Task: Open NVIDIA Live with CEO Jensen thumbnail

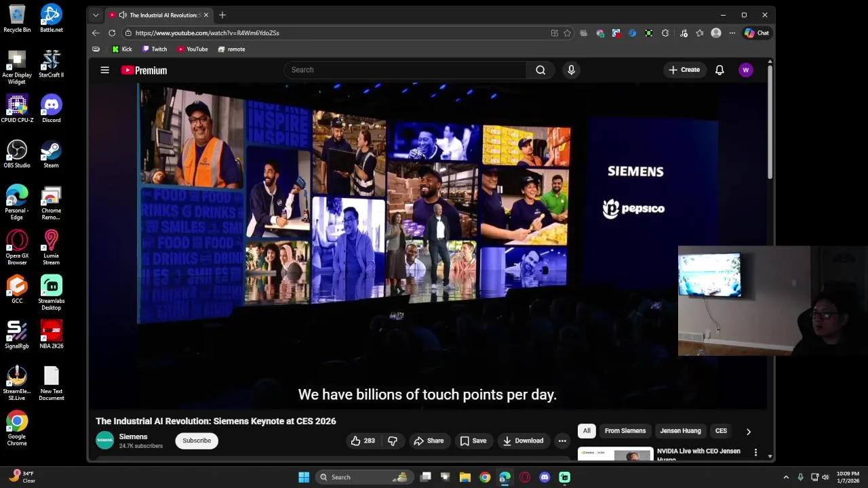Action: (x=616, y=454)
